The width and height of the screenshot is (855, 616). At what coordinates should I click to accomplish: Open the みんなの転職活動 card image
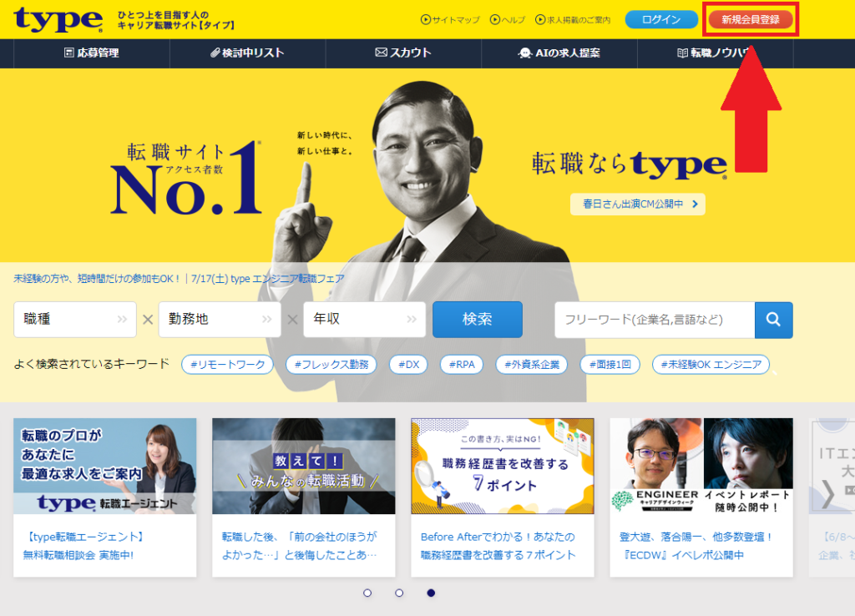(304, 466)
